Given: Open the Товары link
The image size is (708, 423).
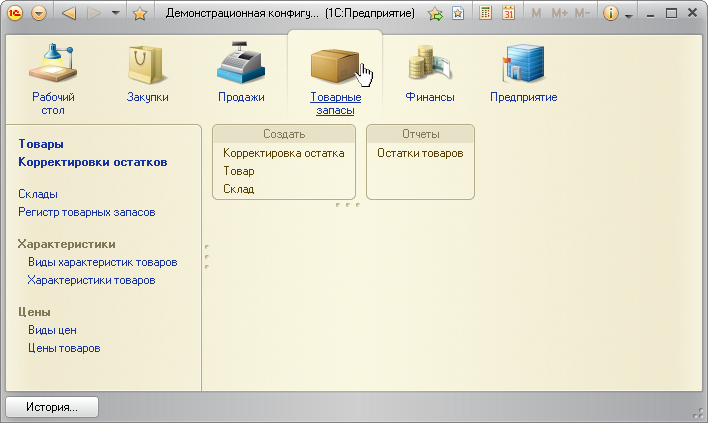Looking at the screenshot, I should click(x=41, y=144).
